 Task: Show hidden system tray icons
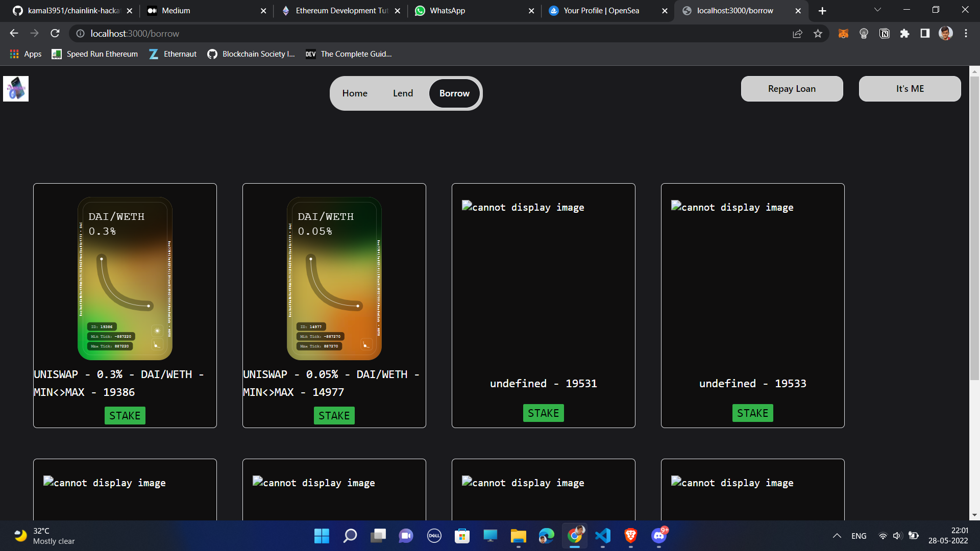point(837,536)
